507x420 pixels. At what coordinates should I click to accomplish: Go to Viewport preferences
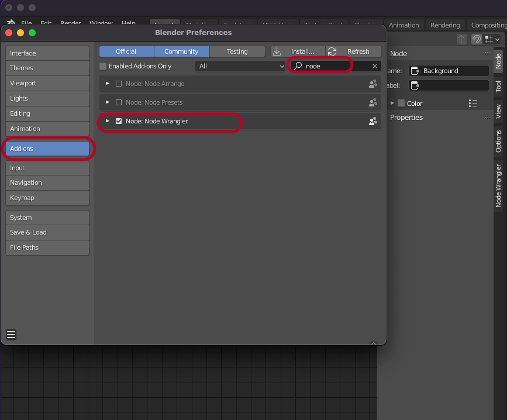tap(47, 84)
